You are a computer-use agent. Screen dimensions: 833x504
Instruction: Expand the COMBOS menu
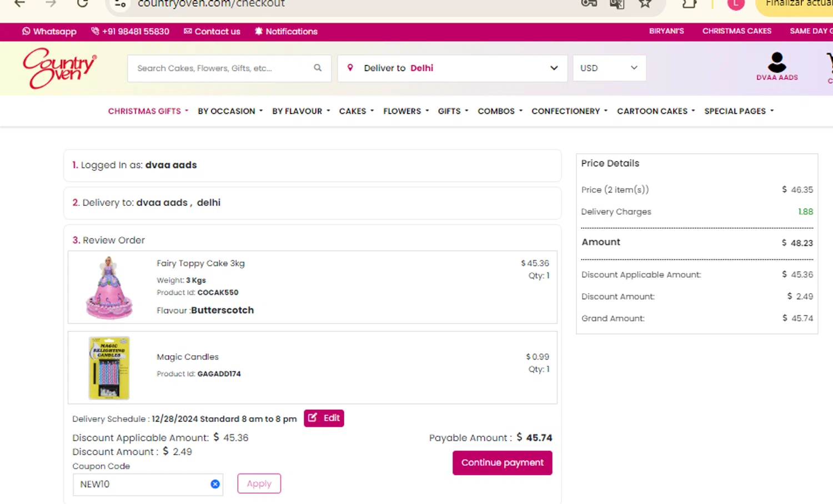click(x=500, y=111)
